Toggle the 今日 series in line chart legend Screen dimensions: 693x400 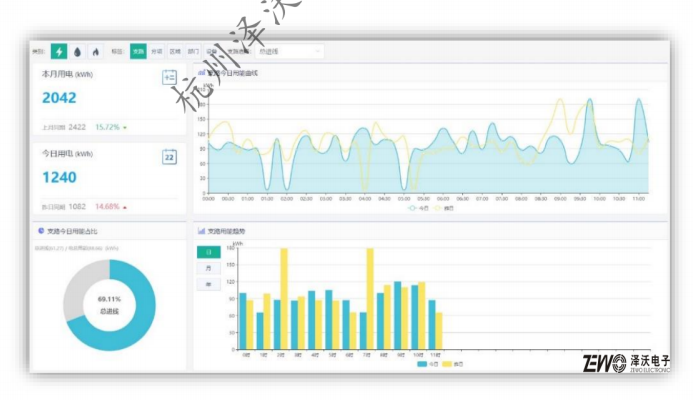pos(418,208)
